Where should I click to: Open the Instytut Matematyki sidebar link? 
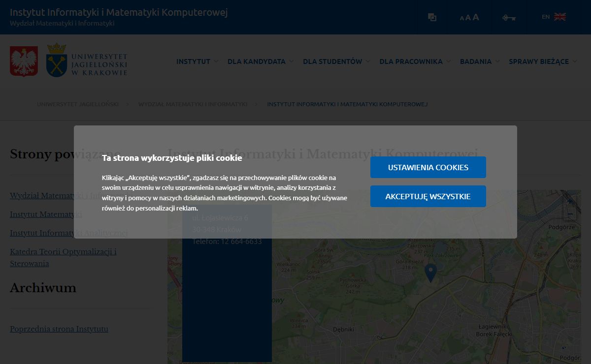46,214
